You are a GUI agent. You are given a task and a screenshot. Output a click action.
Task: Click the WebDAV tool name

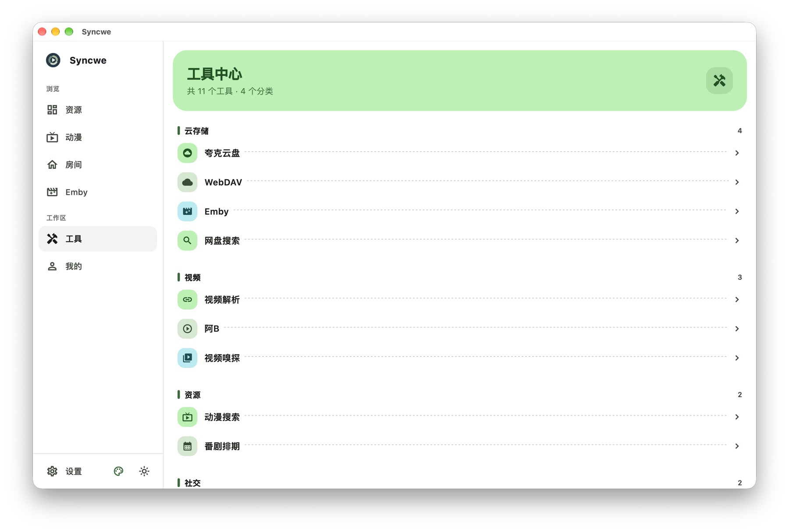pos(223,182)
